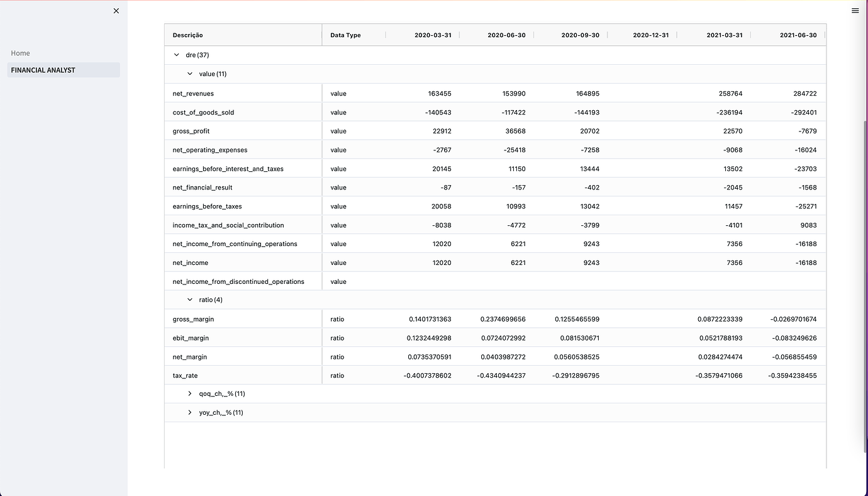Select the ebit_margin ratio row
Viewport: 868px width, 496px height.
(x=191, y=338)
